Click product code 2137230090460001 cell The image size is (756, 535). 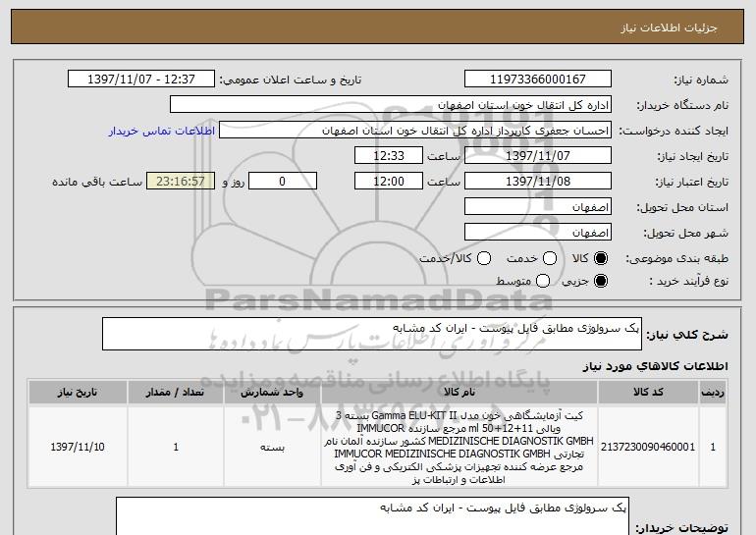[648, 447]
